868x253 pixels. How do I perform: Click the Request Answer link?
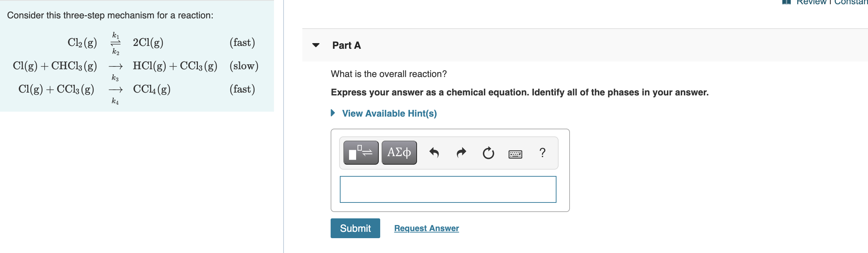(x=426, y=228)
